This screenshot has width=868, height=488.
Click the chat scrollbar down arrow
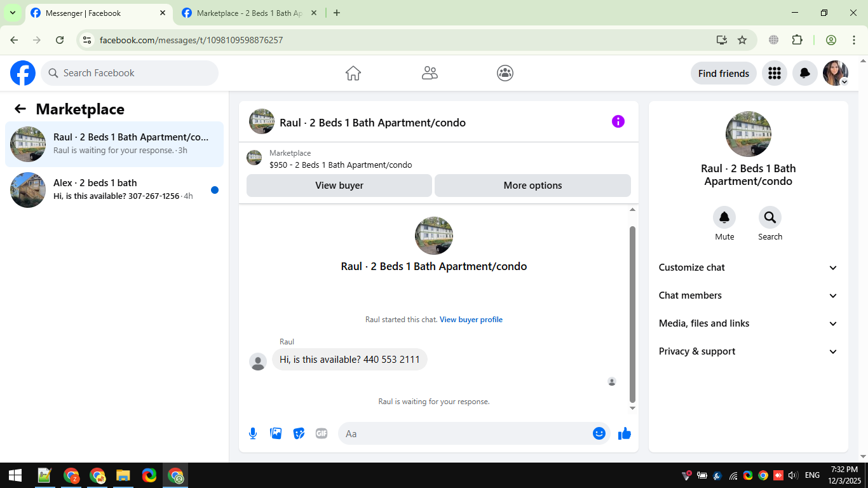point(632,408)
